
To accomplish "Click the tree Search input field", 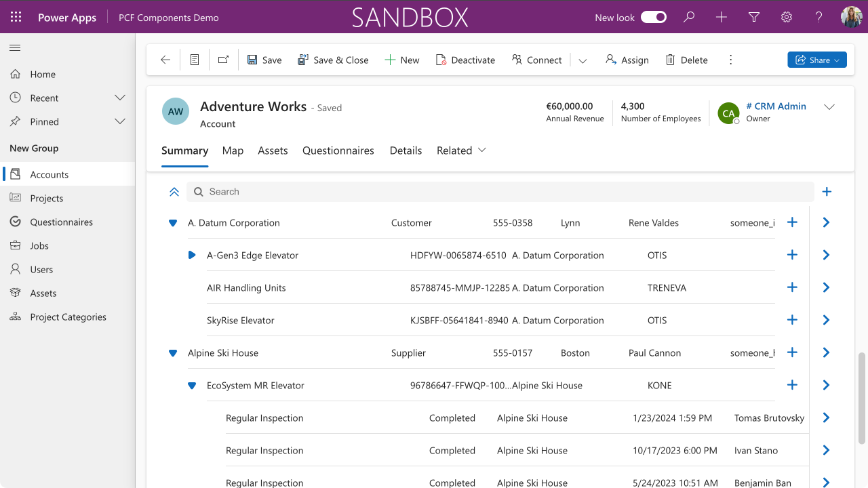I will (x=500, y=192).
